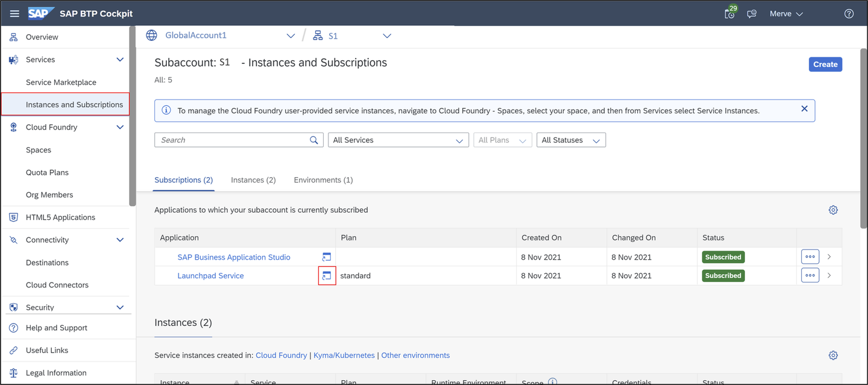Open Quota Plans in sidebar
Screen dimensions: 868x385
coord(47,172)
